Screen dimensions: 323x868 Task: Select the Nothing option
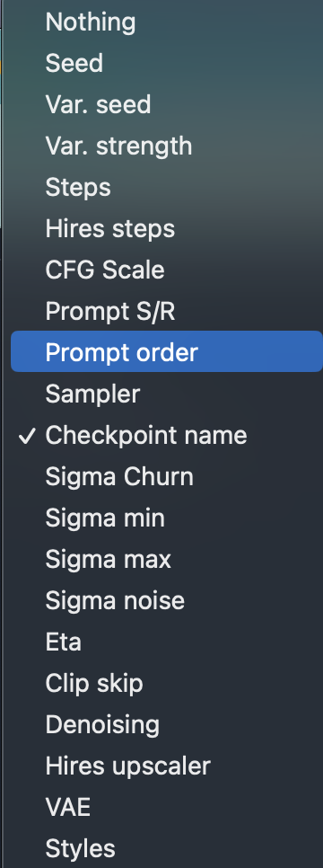tap(166, 22)
